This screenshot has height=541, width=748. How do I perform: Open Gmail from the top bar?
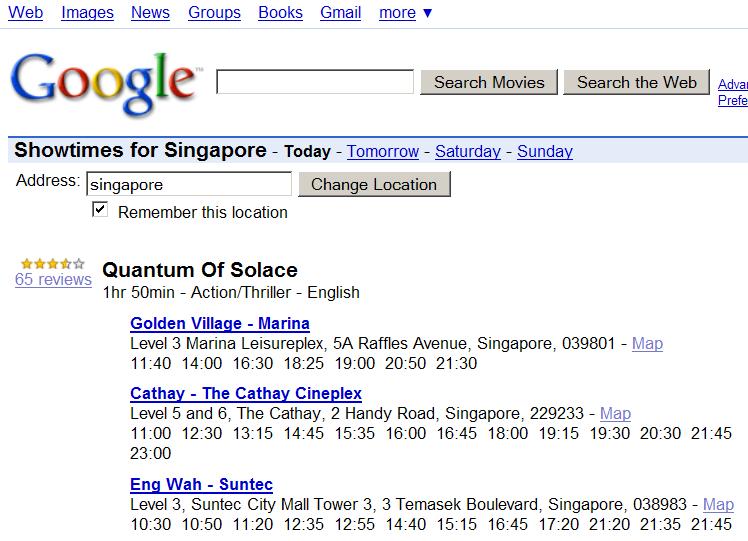coord(341,13)
